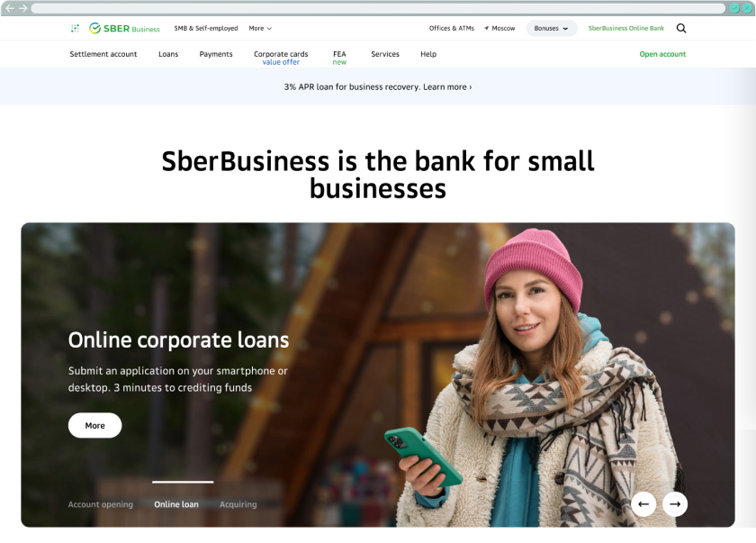
Task: Open the Settlement account menu
Action: tap(103, 54)
